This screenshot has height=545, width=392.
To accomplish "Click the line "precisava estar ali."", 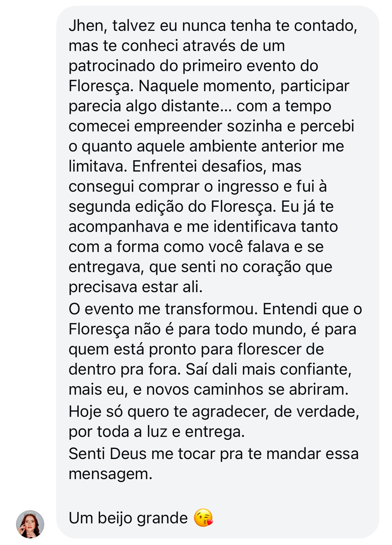I will point(135,287).
